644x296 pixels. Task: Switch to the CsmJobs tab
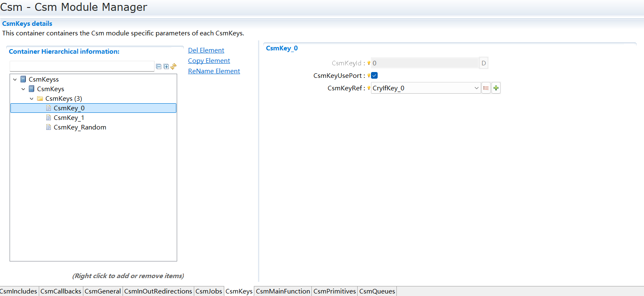tap(209, 291)
